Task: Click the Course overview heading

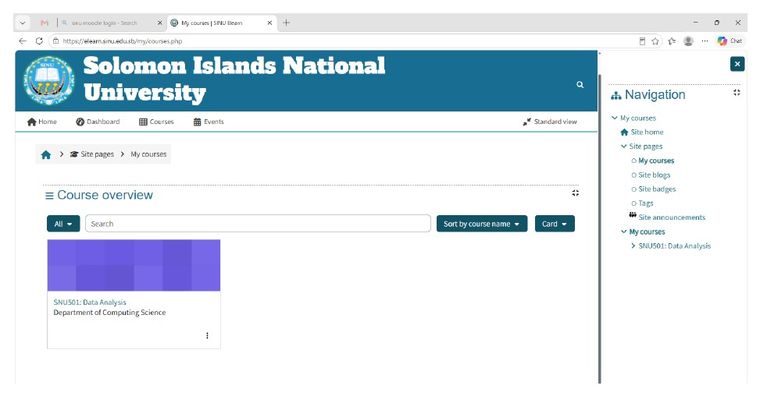Action: (105, 195)
